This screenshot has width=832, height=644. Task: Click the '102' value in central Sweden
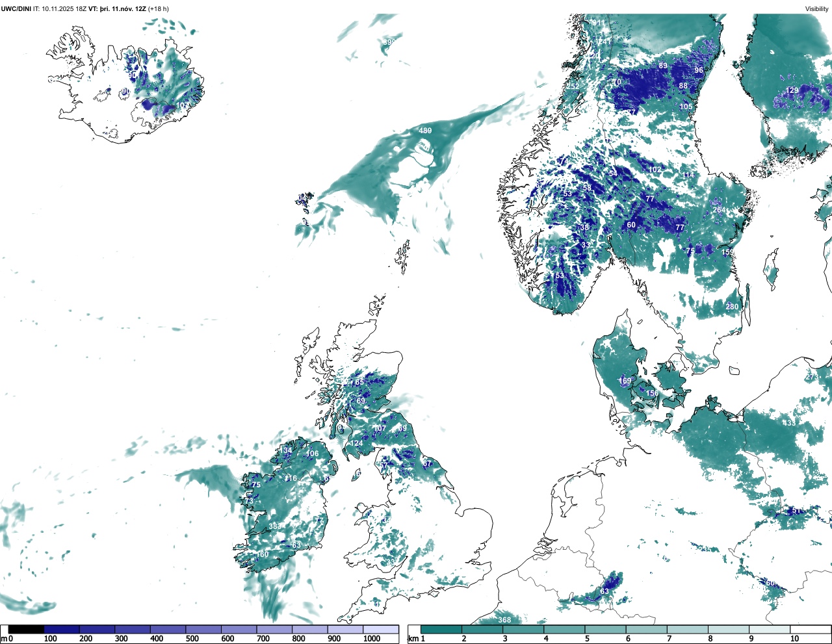pos(655,170)
